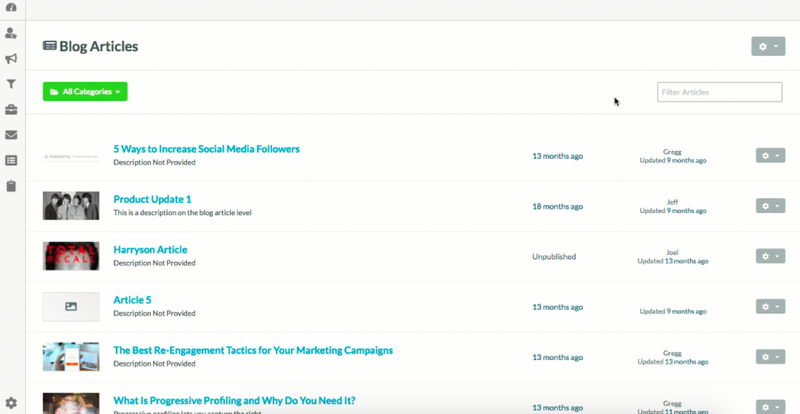Open the clipboard sidebar icon
800x414 pixels.
coord(11,186)
